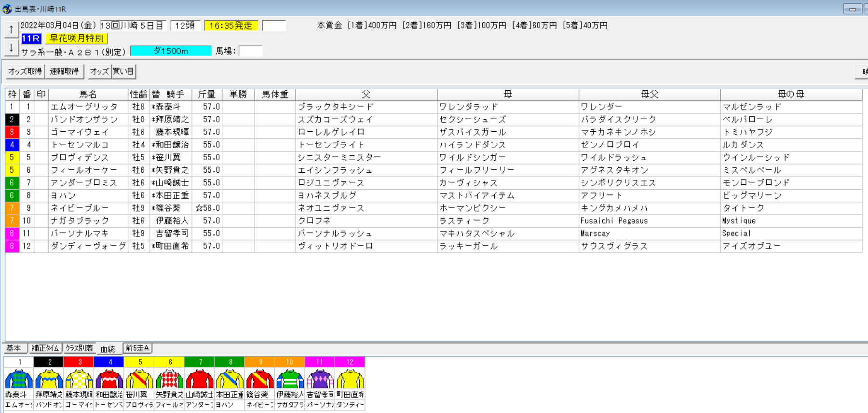Viewport: 868px width, 413px height.
Task: Click the 早花咲月特別 race name
Action: tap(77, 39)
